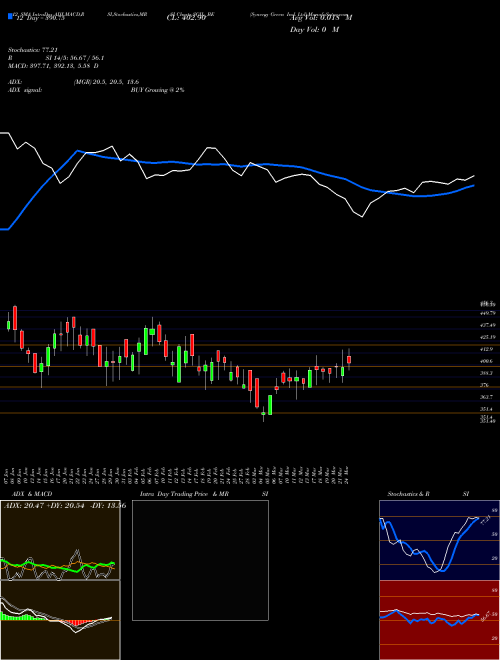Click the 363.7 price axis label
The height and width of the screenshot is (660, 500).
point(487,397)
